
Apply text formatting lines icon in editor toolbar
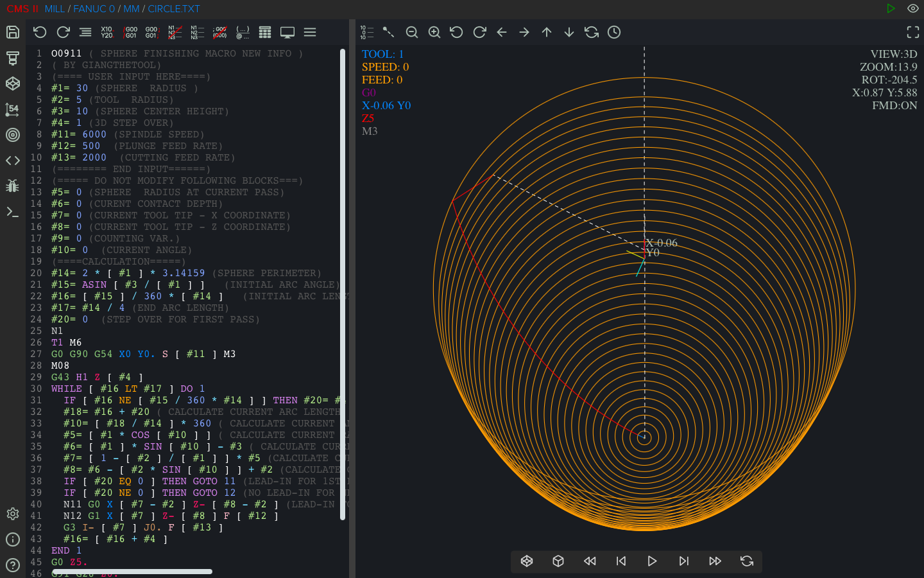coord(85,32)
